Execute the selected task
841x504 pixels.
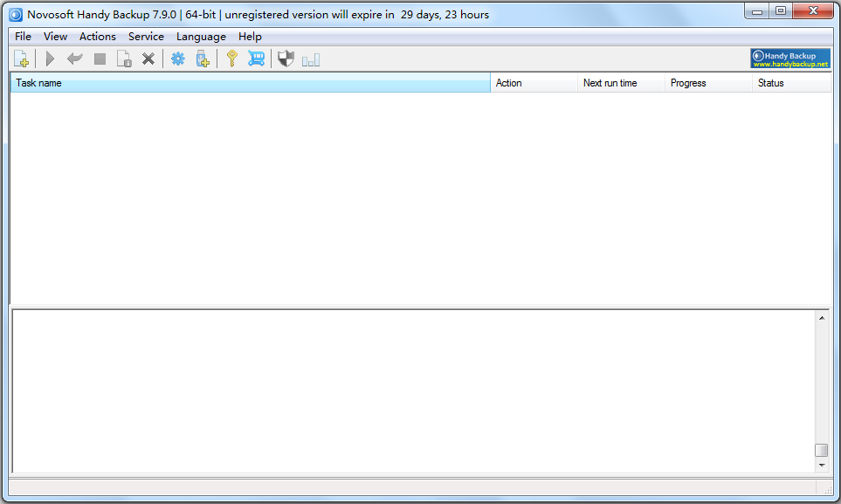[50, 58]
